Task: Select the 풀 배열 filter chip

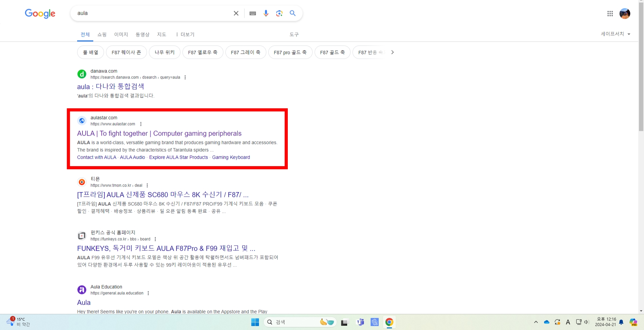Action: coord(91,52)
